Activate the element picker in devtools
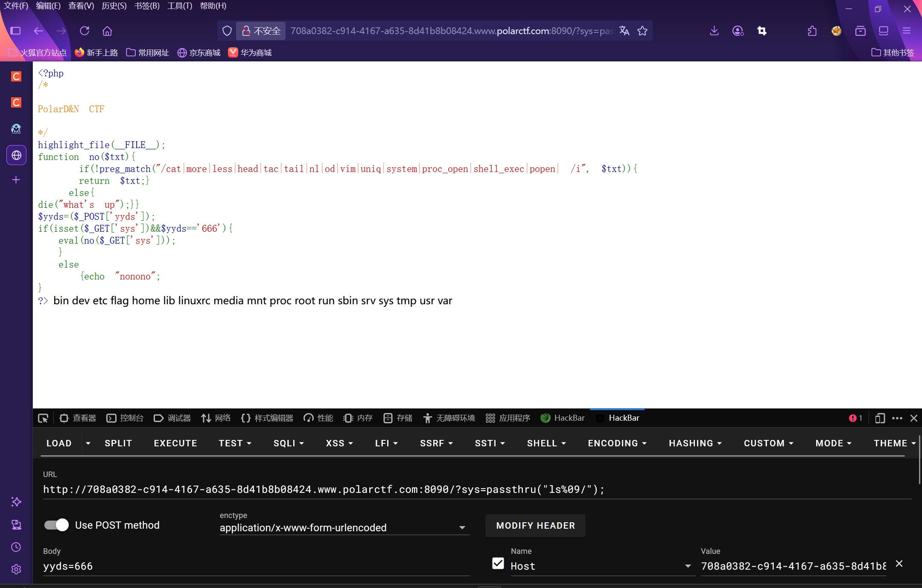The image size is (922, 588). (x=43, y=418)
